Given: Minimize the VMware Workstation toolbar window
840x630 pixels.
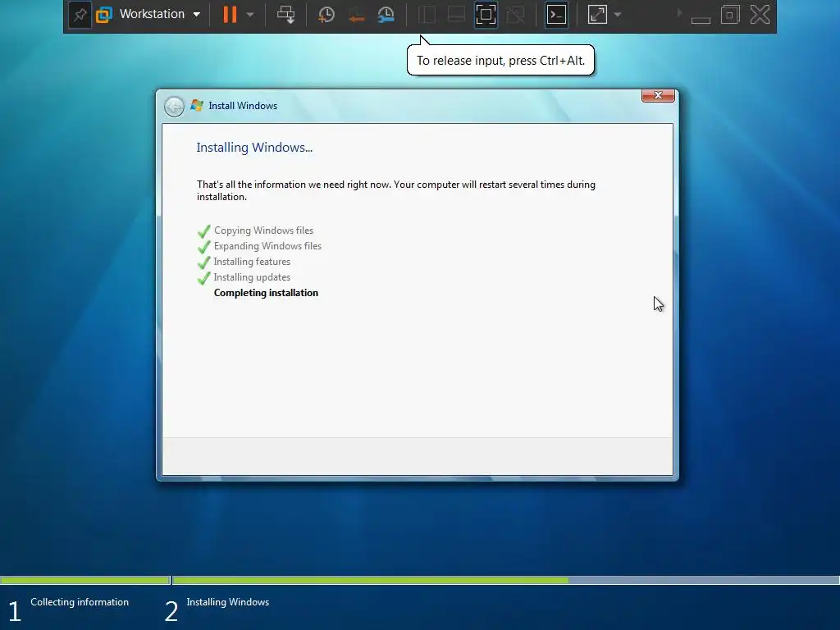Looking at the screenshot, I should point(701,20).
